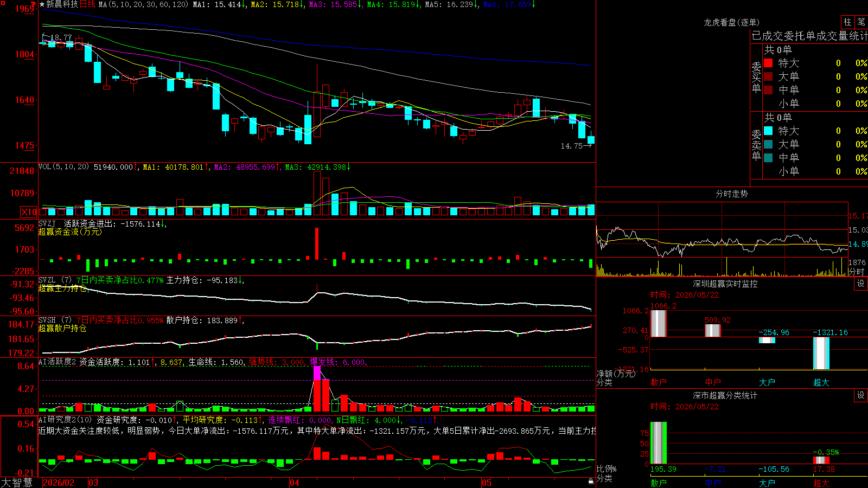868x488 pixels.
Task: Click the -1321.16 超大 net amount bar
Action: 821,354
